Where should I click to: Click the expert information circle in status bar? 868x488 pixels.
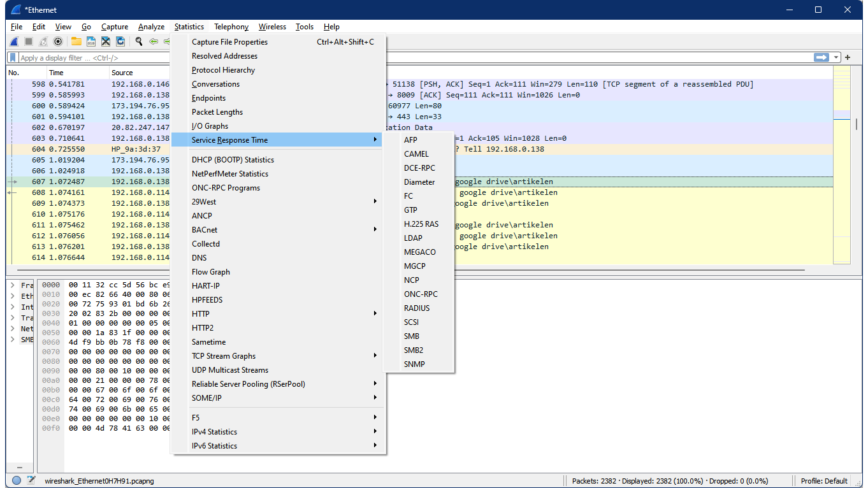pos(17,481)
